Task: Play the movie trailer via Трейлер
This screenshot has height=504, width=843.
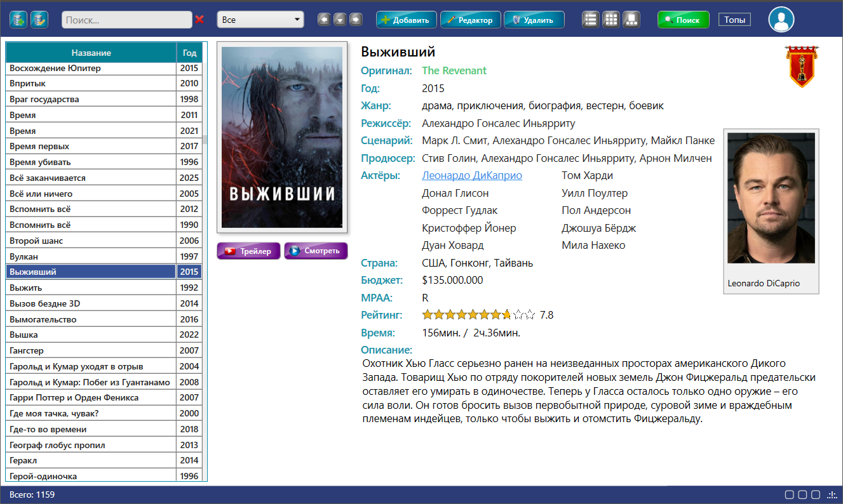Action: (x=248, y=251)
